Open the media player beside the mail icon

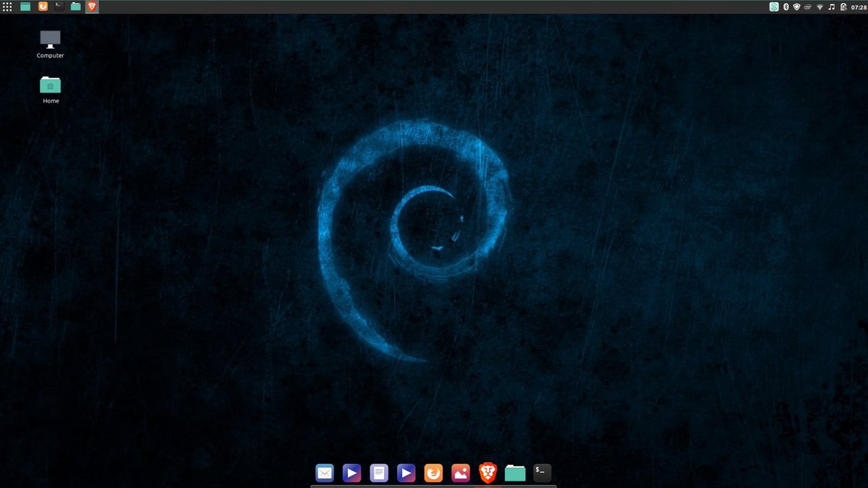352,473
